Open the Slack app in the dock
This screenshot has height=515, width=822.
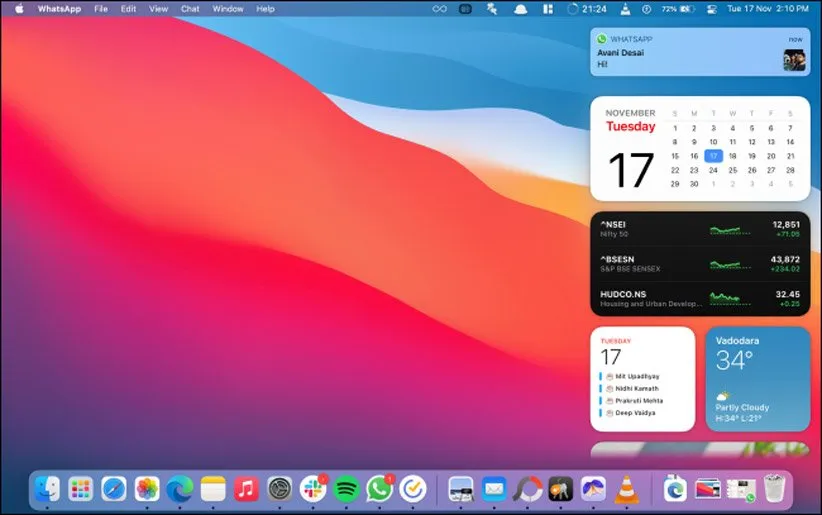pos(313,488)
